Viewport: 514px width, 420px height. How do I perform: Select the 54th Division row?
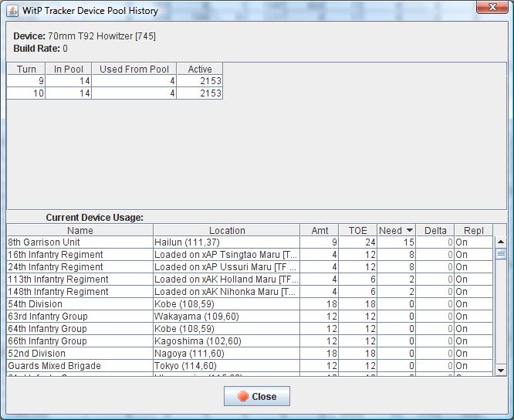[x=250, y=304]
